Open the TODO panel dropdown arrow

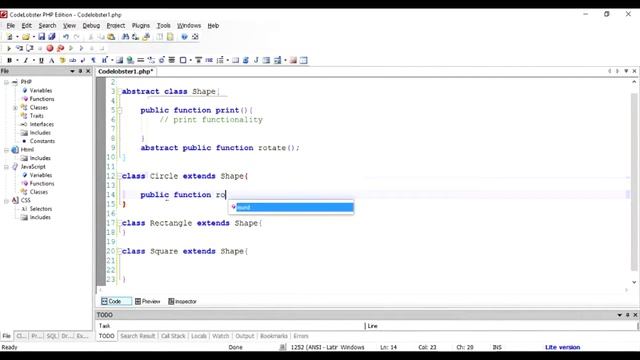[x=620, y=315]
